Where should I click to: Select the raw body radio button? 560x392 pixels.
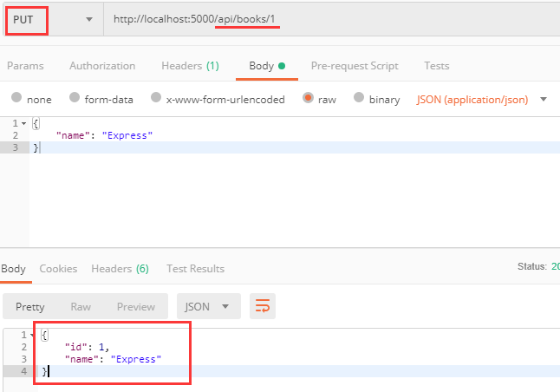click(x=308, y=97)
